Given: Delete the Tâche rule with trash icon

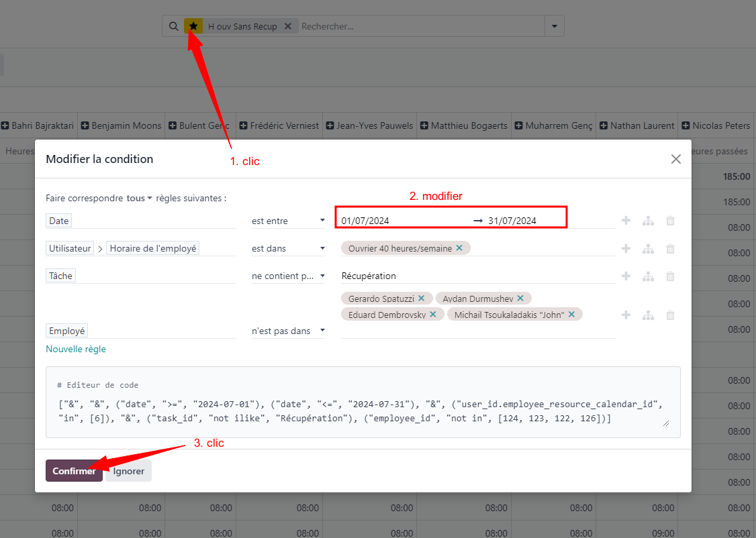Looking at the screenshot, I should (670, 276).
